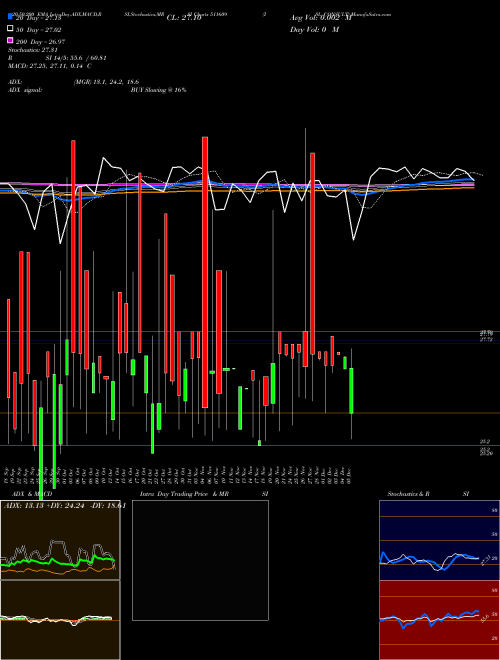Click the 'ADX signal:' label

[25, 90]
